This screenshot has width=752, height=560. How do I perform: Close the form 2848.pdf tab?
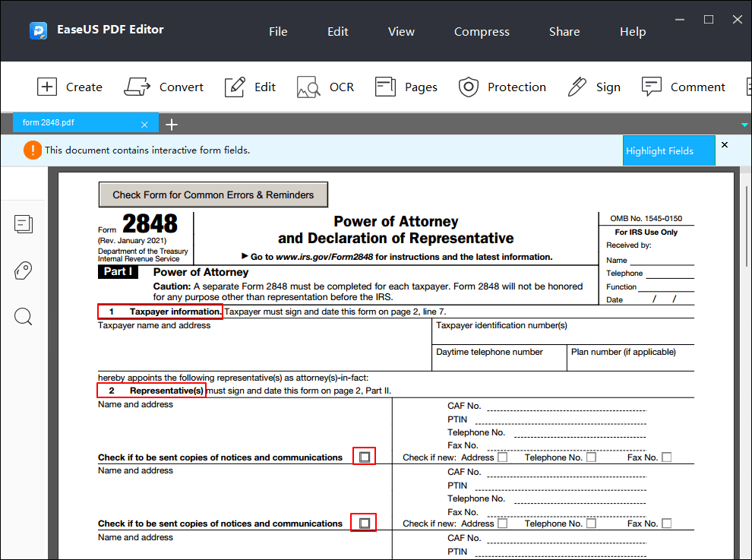point(144,125)
